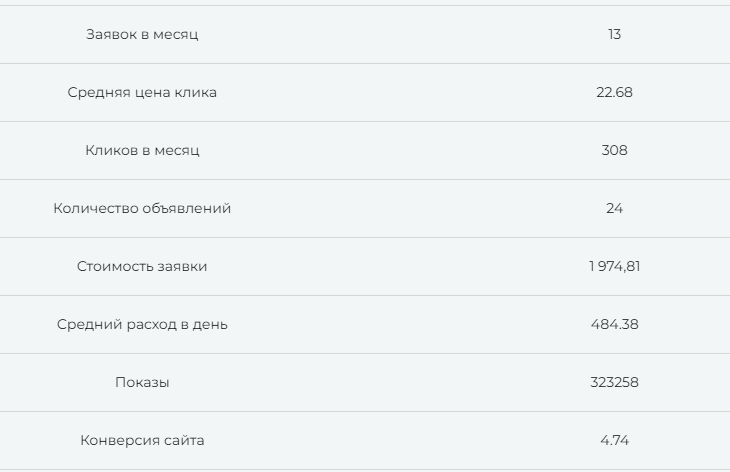
Task: Select the ad count value 24
Action: pos(614,208)
